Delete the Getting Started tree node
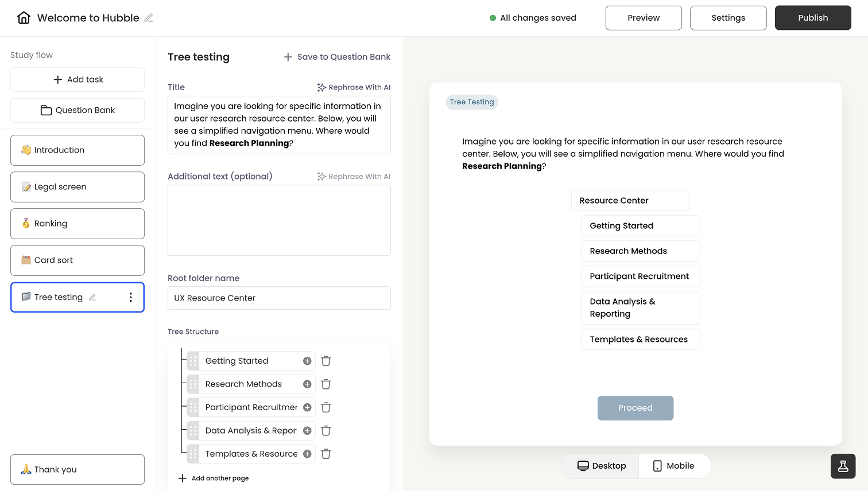Screen dimensions: 868x491 (325, 361)
